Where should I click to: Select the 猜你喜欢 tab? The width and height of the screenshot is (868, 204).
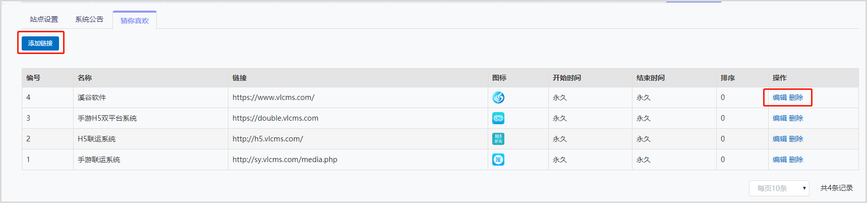[x=135, y=20]
